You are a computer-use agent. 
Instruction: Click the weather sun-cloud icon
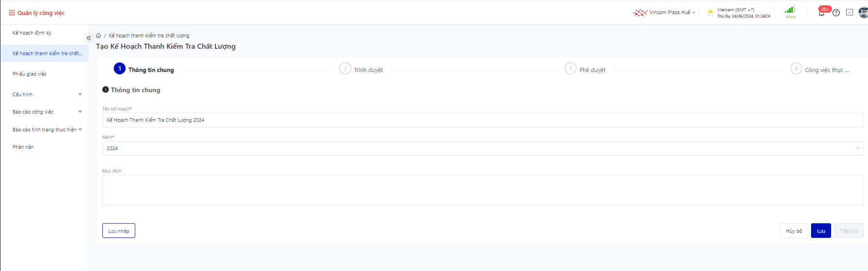(710, 12)
